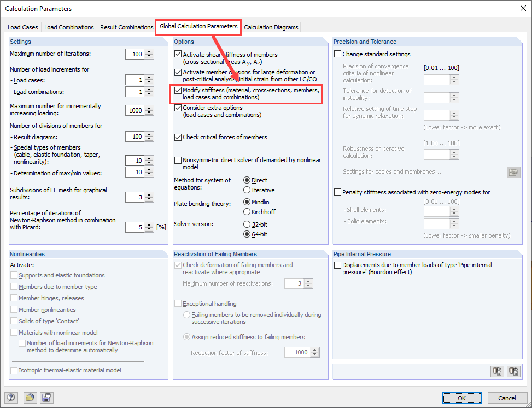
Task: Click greyed Isotropic thermal-elastic material model checkbox
Action: pos(14,370)
